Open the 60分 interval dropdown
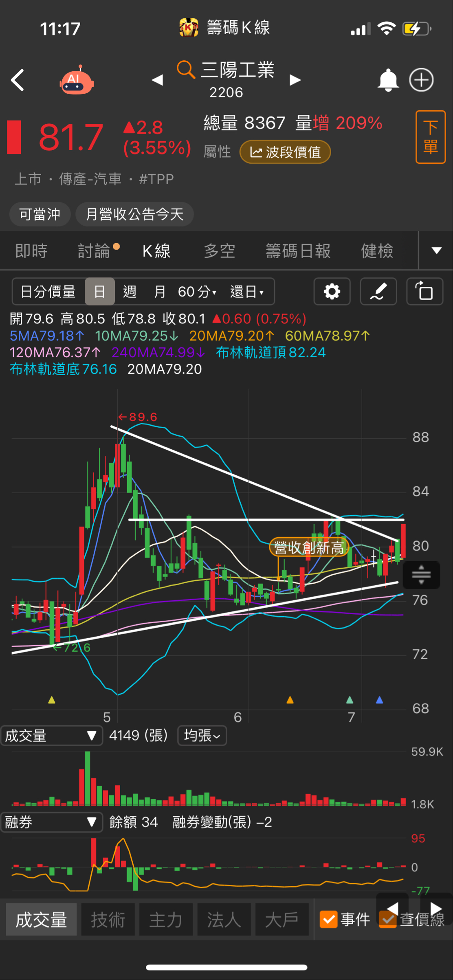453x980 pixels. pos(197,292)
